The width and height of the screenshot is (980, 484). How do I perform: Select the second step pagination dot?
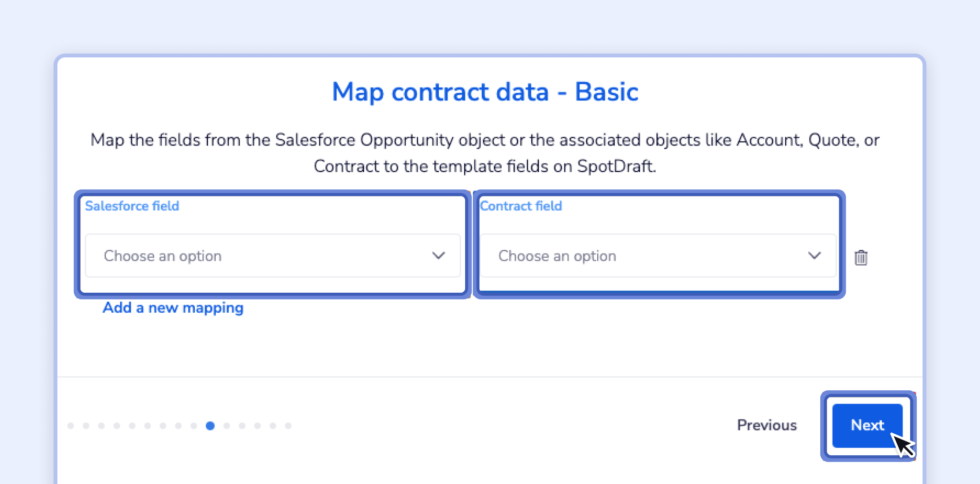tap(86, 426)
